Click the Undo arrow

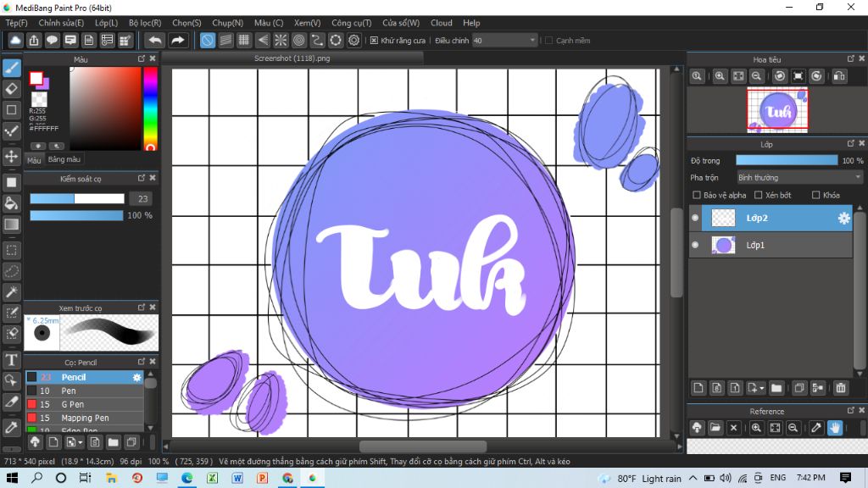click(x=156, y=41)
